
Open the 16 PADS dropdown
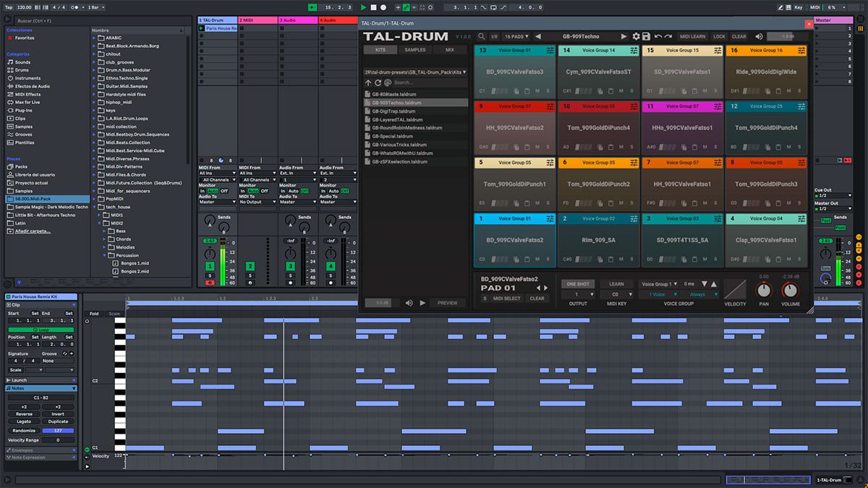(x=516, y=36)
